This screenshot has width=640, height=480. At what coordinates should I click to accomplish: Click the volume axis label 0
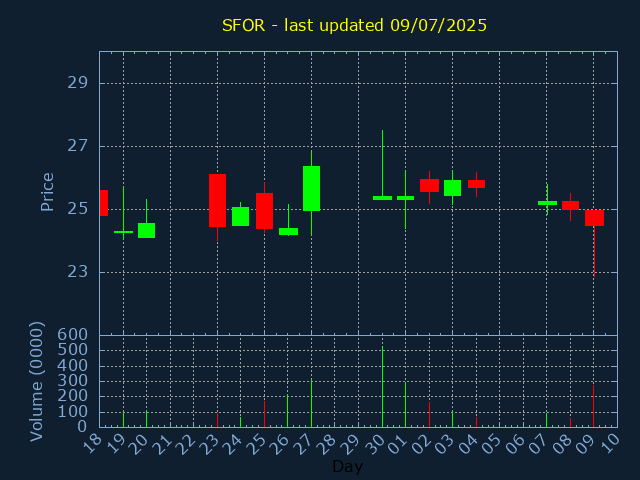click(83, 427)
